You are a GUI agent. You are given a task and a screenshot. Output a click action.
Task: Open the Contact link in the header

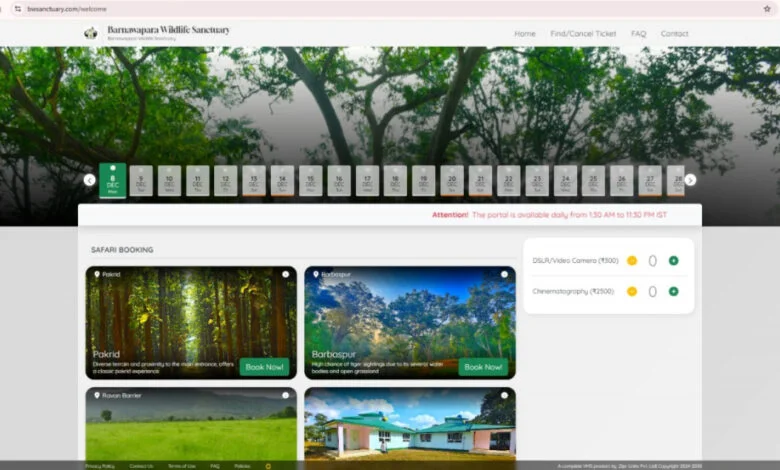coord(674,34)
